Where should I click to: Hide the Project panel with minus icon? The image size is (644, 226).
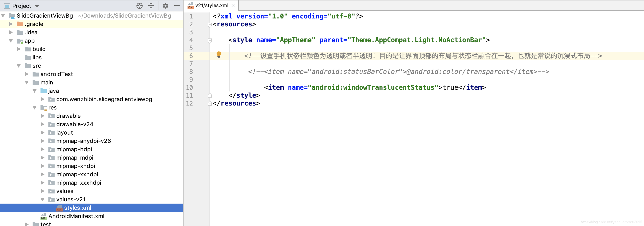click(177, 6)
